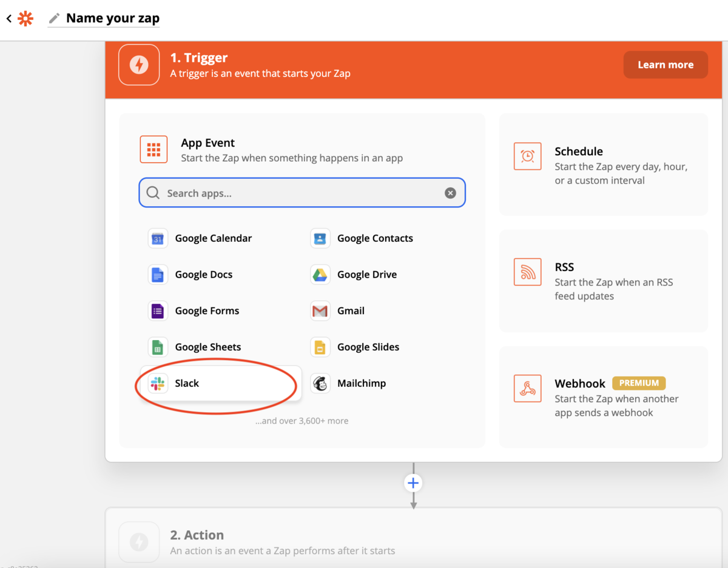Select the Gmail icon
The width and height of the screenshot is (728, 568).
click(x=320, y=311)
